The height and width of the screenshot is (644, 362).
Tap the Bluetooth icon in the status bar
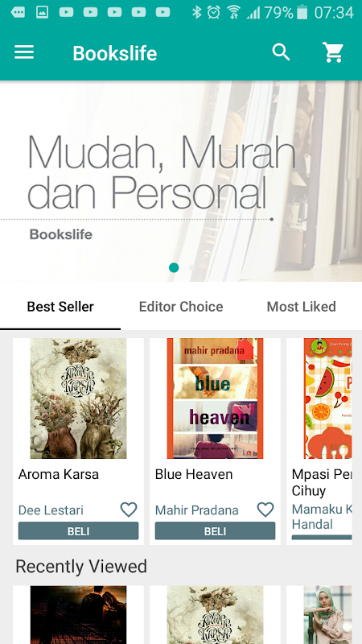tap(197, 12)
